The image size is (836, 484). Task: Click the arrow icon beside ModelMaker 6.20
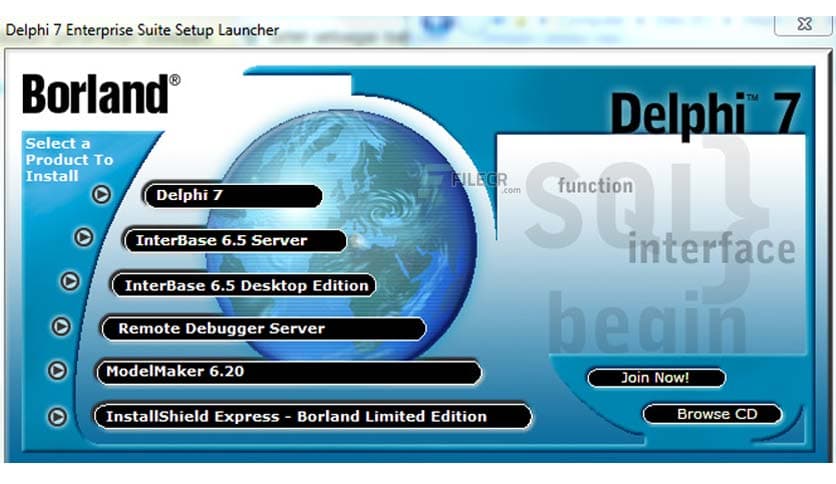point(57,370)
